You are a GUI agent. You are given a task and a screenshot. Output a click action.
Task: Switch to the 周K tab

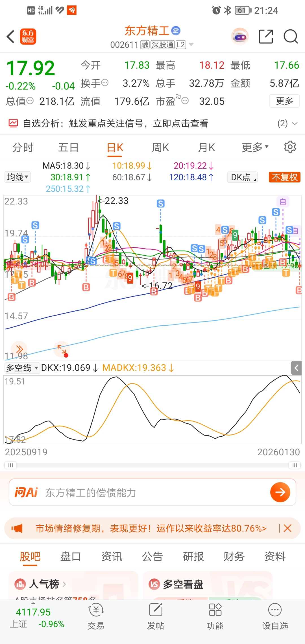point(160,147)
